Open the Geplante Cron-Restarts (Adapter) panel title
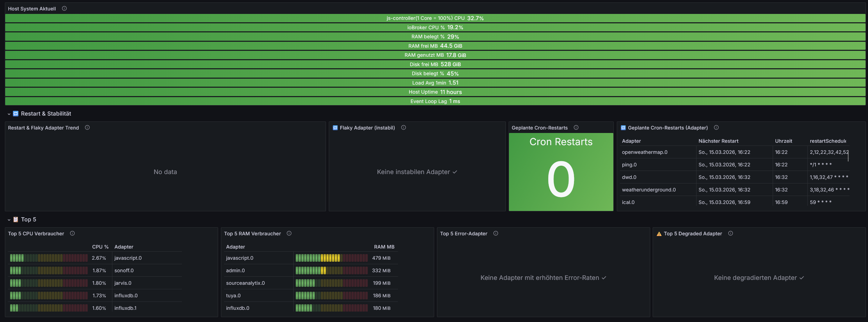The width and height of the screenshot is (868, 322). tap(668, 128)
